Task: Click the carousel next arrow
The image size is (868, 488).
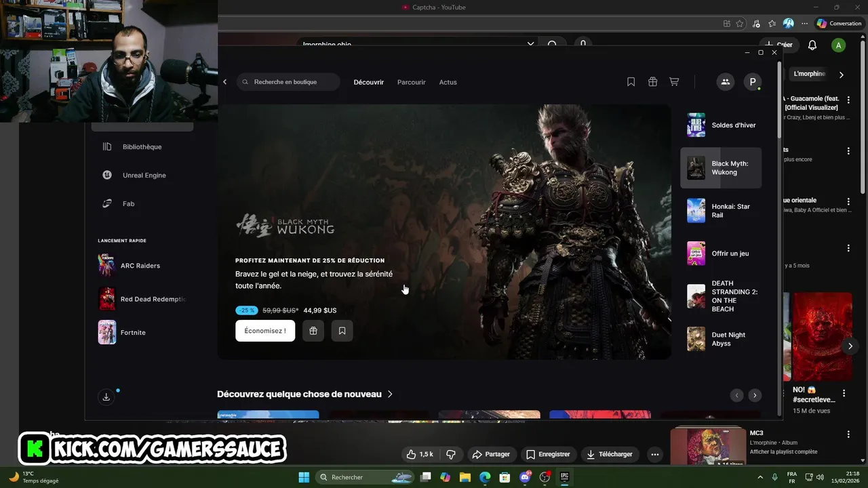Action: coord(755,395)
